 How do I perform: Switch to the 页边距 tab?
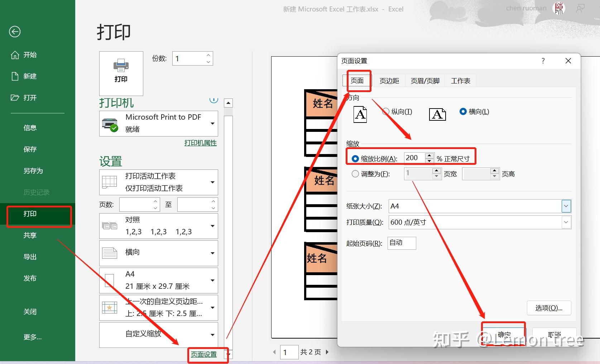[389, 81]
